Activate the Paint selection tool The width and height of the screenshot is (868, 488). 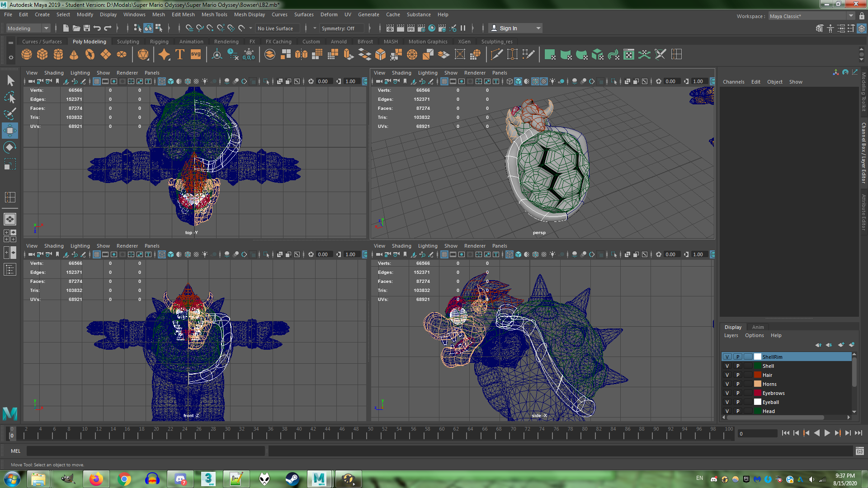pyautogui.click(x=10, y=114)
